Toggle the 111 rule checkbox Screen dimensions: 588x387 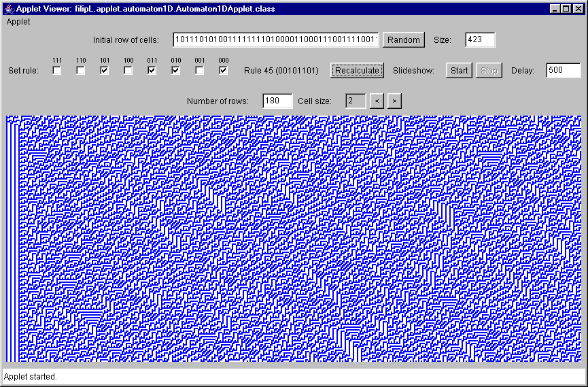[x=57, y=70]
